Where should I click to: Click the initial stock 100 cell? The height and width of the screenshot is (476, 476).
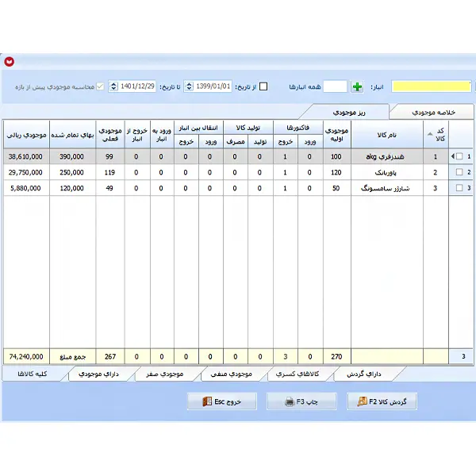(x=337, y=156)
